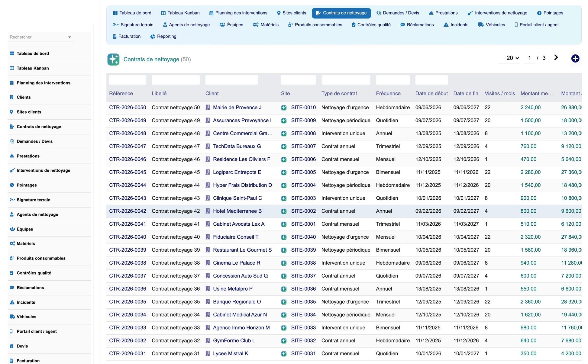The width and height of the screenshot is (588, 364).
Task: Click Contrat nettoyage 38 label cell
Action: [176, 263]
